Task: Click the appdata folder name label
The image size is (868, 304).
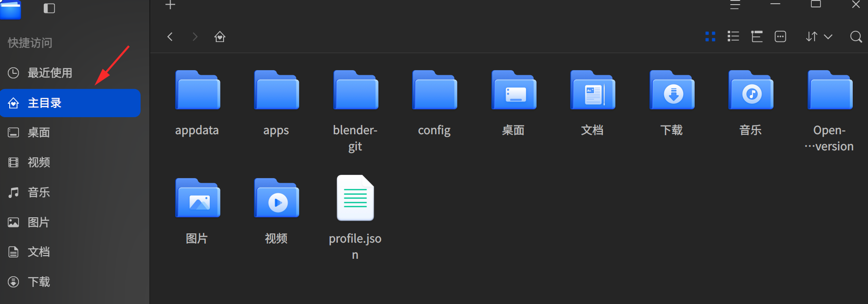Action: [197, 131]
